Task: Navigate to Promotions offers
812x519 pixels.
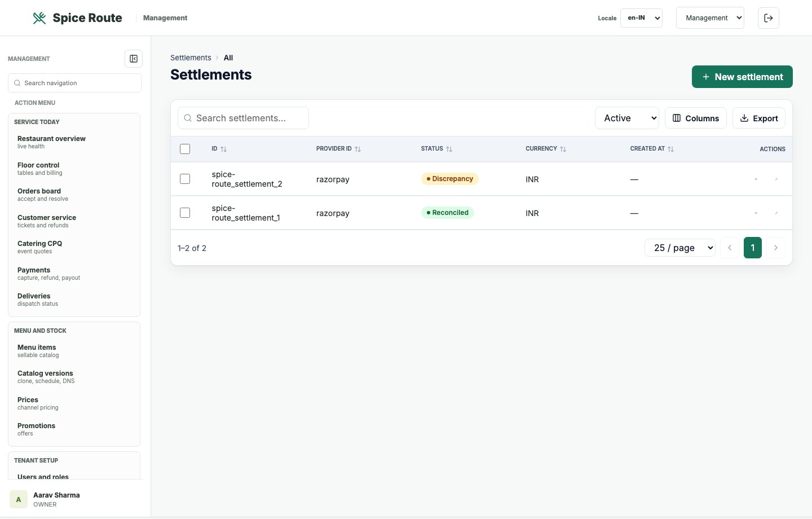Action: pos(74,429)
